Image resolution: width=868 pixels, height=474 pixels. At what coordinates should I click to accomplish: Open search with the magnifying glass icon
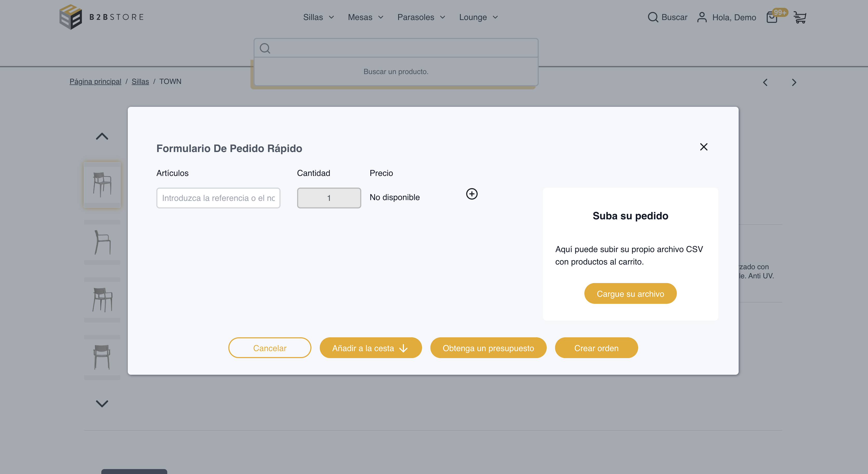tap(653, 17)
